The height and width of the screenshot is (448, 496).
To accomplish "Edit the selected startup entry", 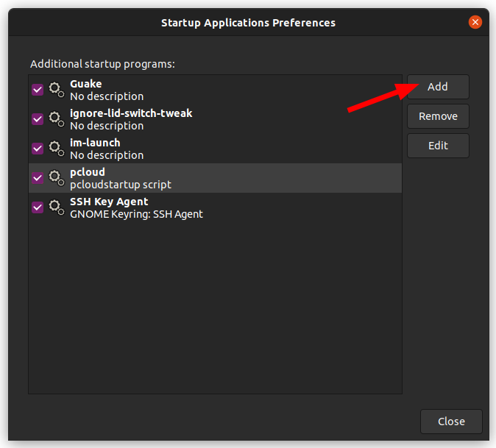I will 438,146.
